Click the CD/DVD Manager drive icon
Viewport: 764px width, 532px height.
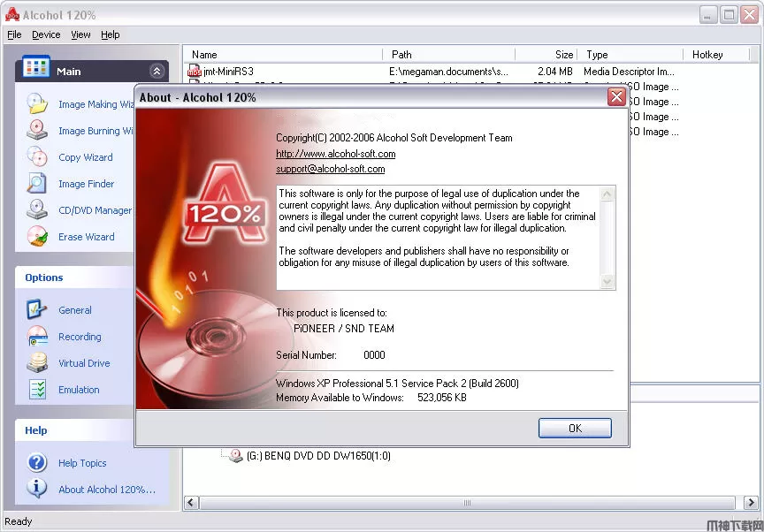(x=37, y=209)
